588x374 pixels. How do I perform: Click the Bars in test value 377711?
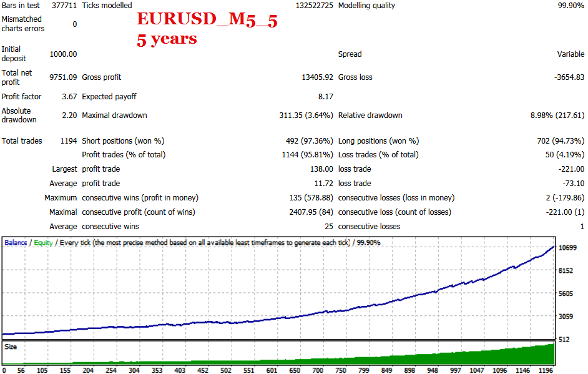64,6
